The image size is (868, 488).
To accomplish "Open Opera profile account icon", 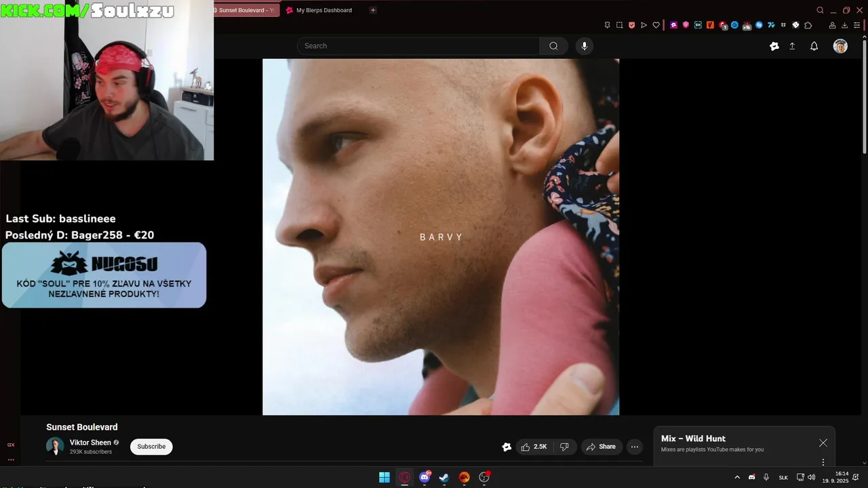I will 832,25.
